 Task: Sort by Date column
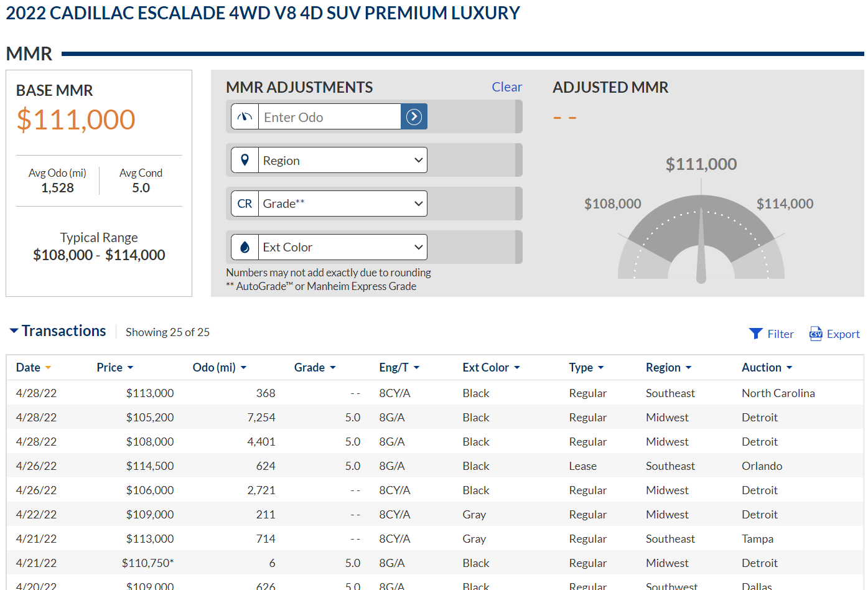pyautogui.click(x=33, y=367)
